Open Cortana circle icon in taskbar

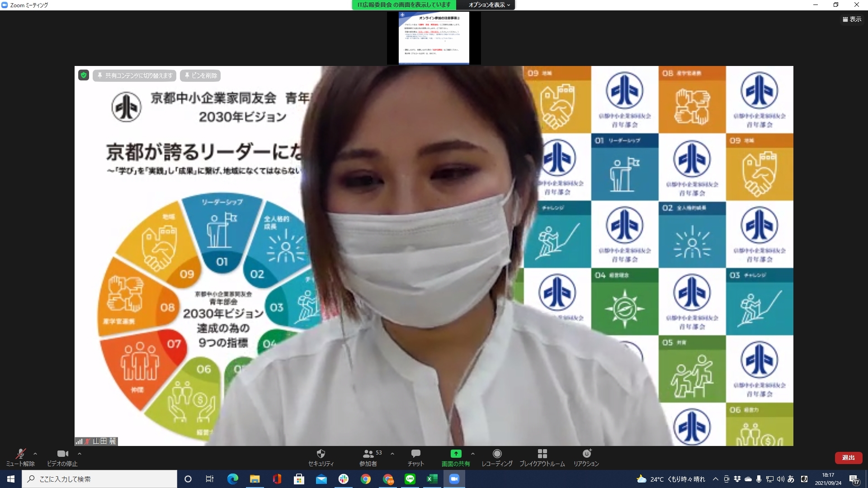point(188,479)
